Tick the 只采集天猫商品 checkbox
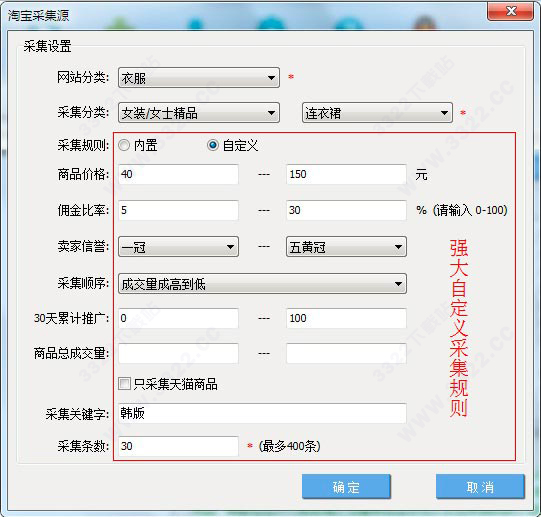 point(124,383)
